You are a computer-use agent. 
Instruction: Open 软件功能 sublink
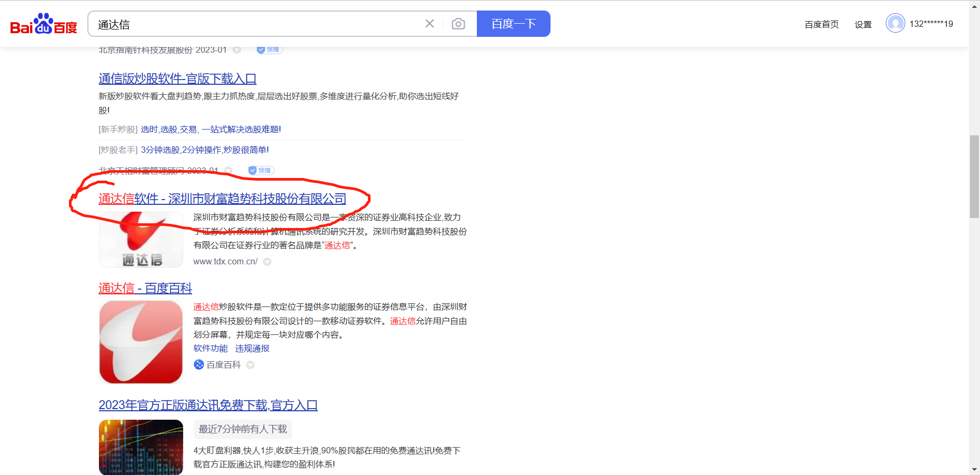pyautogui.click(x=211, y=349)
